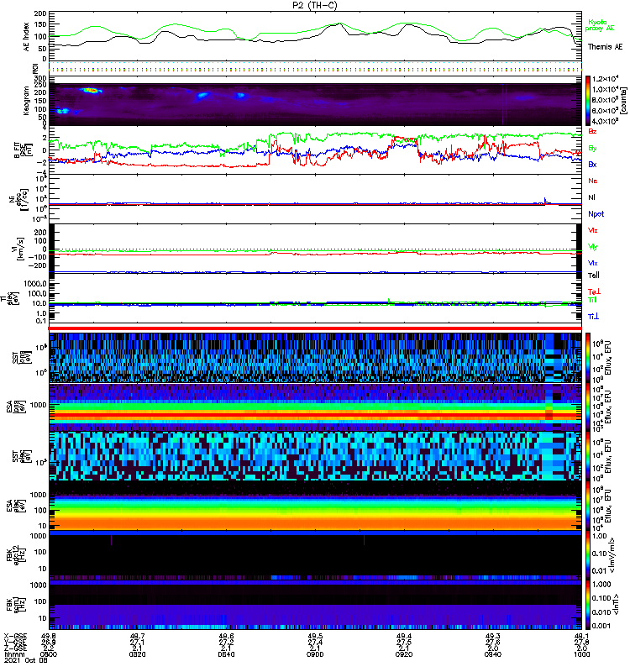Click the "0820" time tick label

(x=137, y=654)
